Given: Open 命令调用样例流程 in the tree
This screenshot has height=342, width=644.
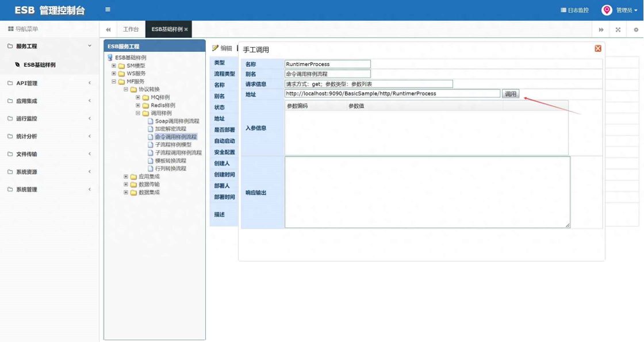Looking at the screenshot, I should click(x=176, y=137).
